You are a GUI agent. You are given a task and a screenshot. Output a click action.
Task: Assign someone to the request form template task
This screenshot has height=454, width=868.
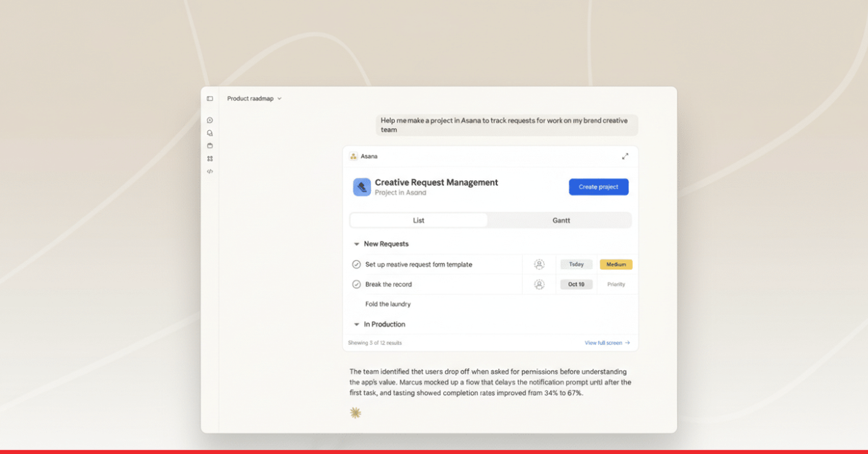click(539, 264)
